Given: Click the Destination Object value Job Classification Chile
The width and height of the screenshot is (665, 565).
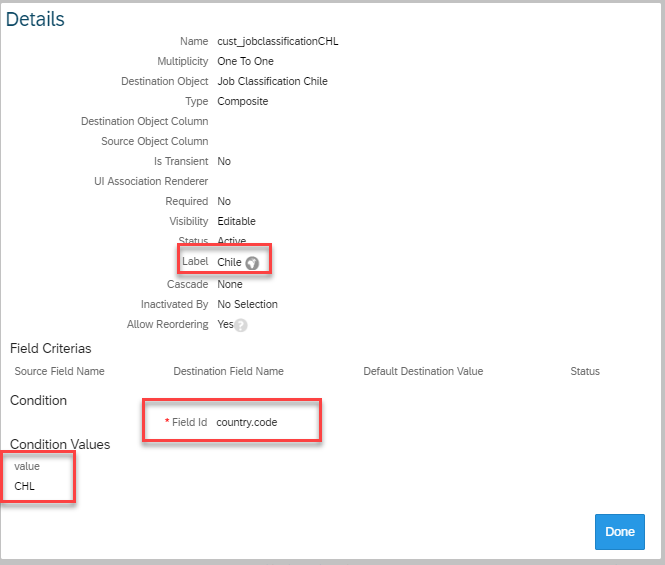Looking at the screenshot, I should pyautogui.click(x=272, y=81).
